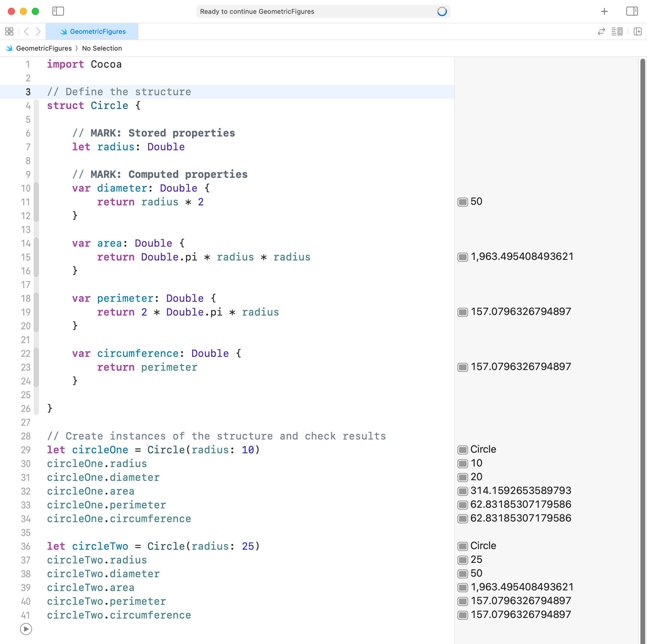Show quick look for the 314.159 area result
The height and width of the screenshot is (644, 647).
(462, 491)
